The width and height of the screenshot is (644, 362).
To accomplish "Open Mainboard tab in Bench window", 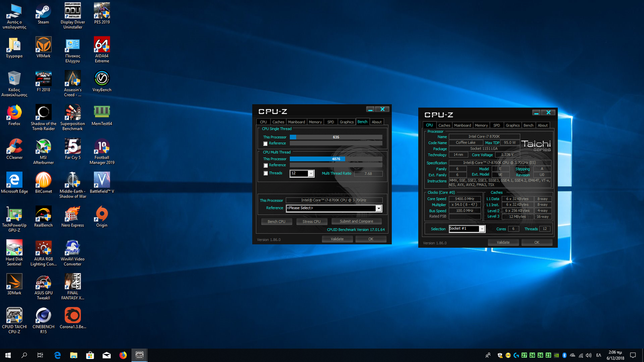I will [296, 122].
